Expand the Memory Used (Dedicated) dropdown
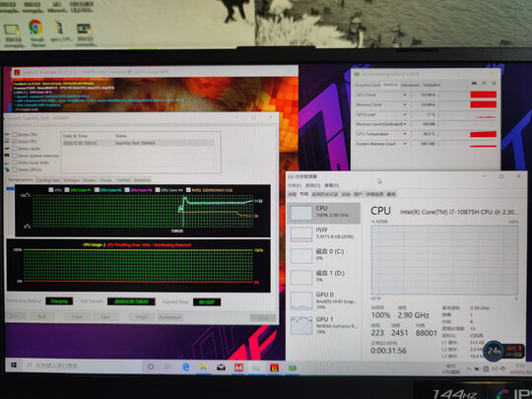 pos(405,124)
